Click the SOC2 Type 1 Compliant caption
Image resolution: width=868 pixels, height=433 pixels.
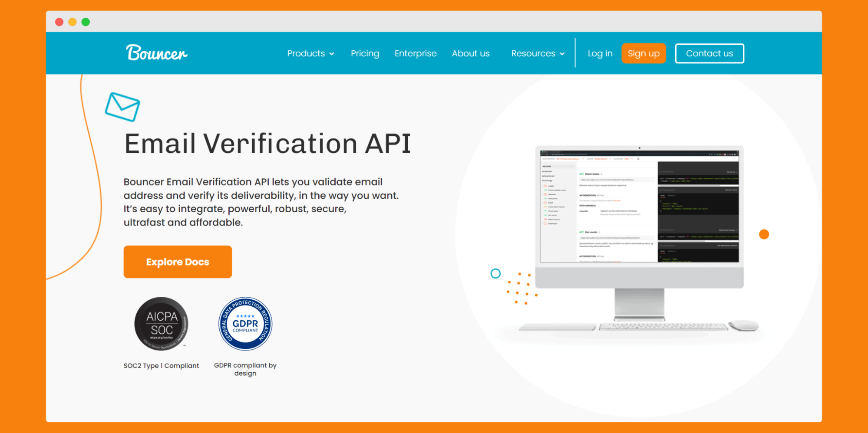pyautogui.click(x=161, y=366)
